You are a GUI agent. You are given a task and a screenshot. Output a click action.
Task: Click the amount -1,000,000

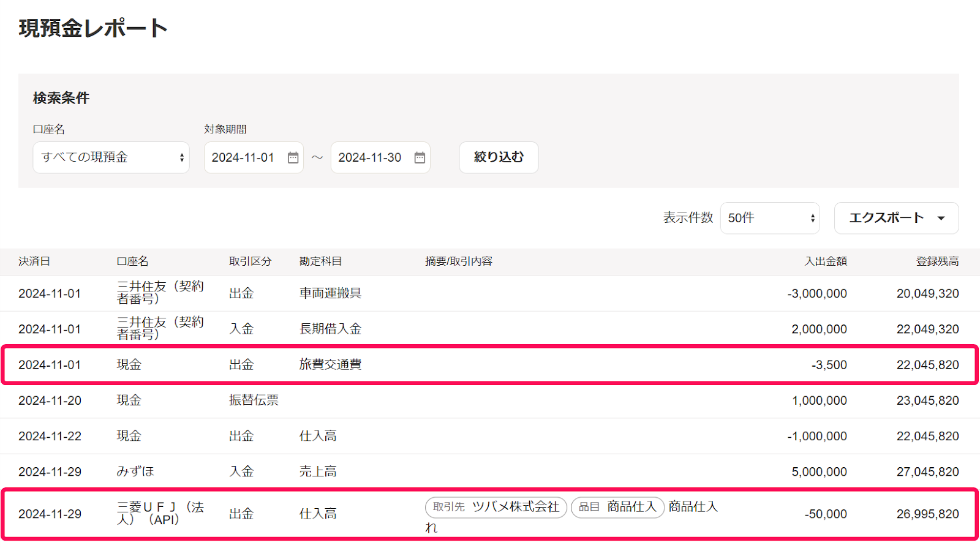(817, 437)
